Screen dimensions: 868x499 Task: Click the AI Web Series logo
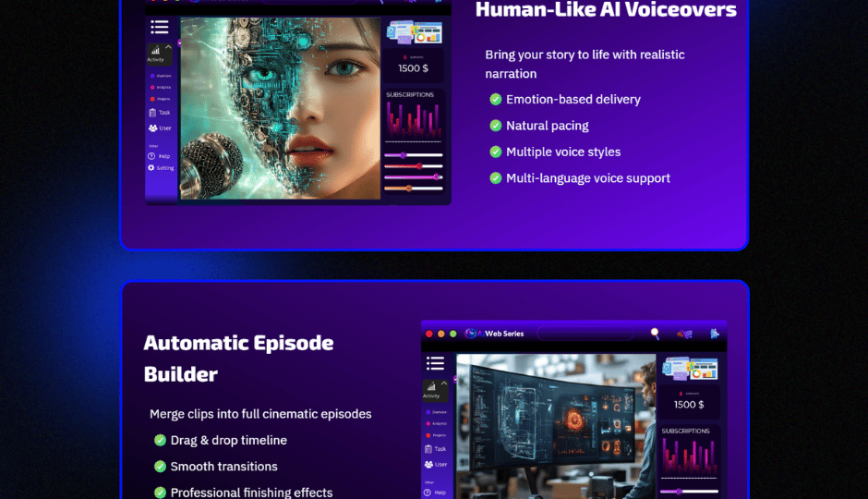(x=494, y=334)
